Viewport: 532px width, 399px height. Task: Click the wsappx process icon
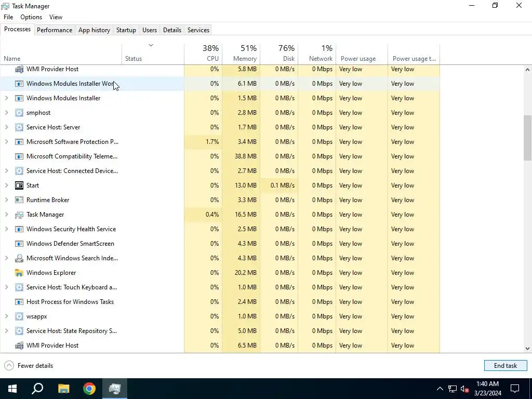pos(19,316)
